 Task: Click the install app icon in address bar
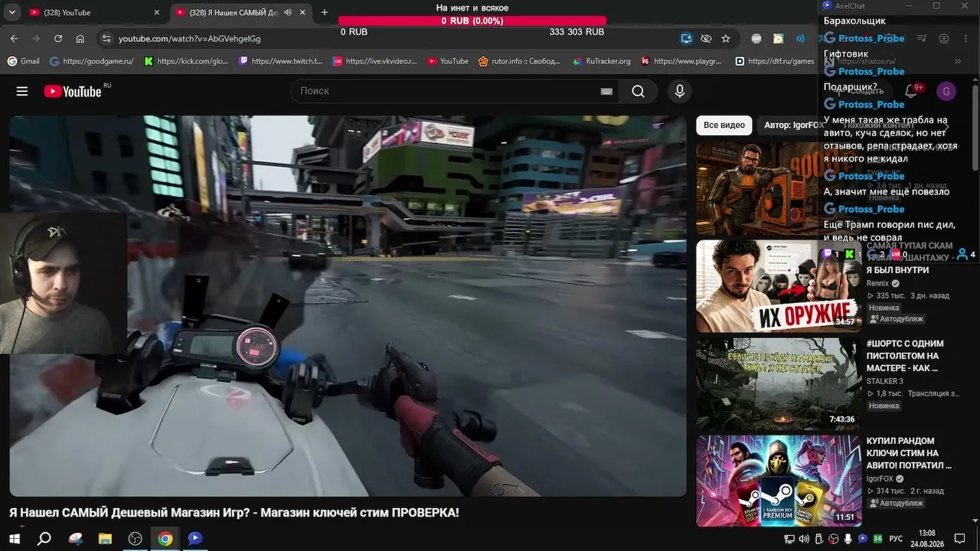[x=687, y=38]
